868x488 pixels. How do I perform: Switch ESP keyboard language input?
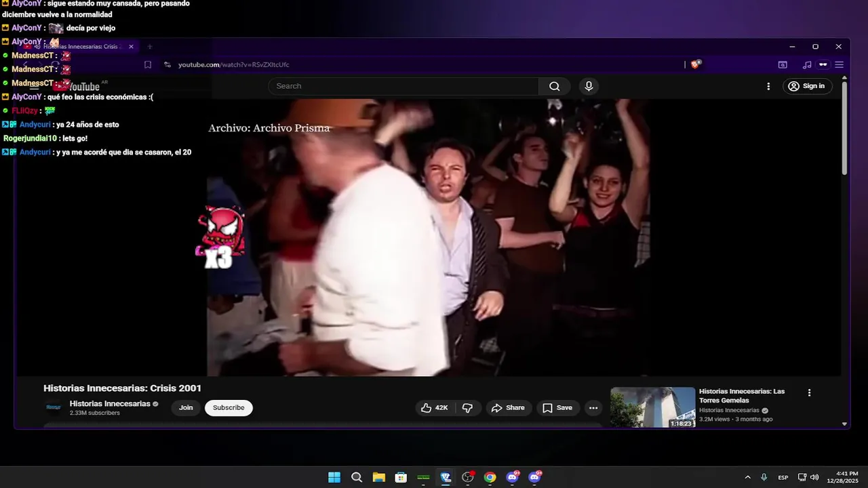pyautogui.click(x=783, y=477)
